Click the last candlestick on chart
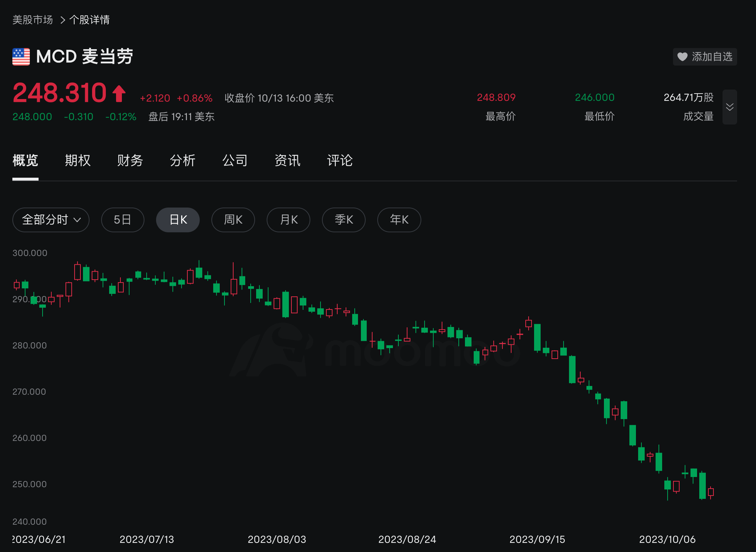This screenshot has width=756, height=552. [711, 492]
